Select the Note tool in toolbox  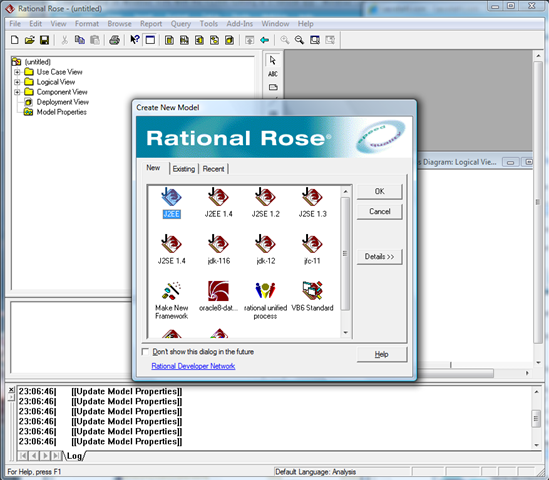click(x=273, y=87)
